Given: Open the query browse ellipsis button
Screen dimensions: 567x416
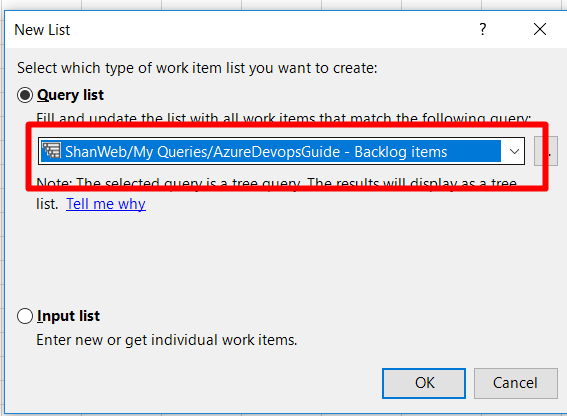Looking at the screenshot, I should tap(546, 151).
